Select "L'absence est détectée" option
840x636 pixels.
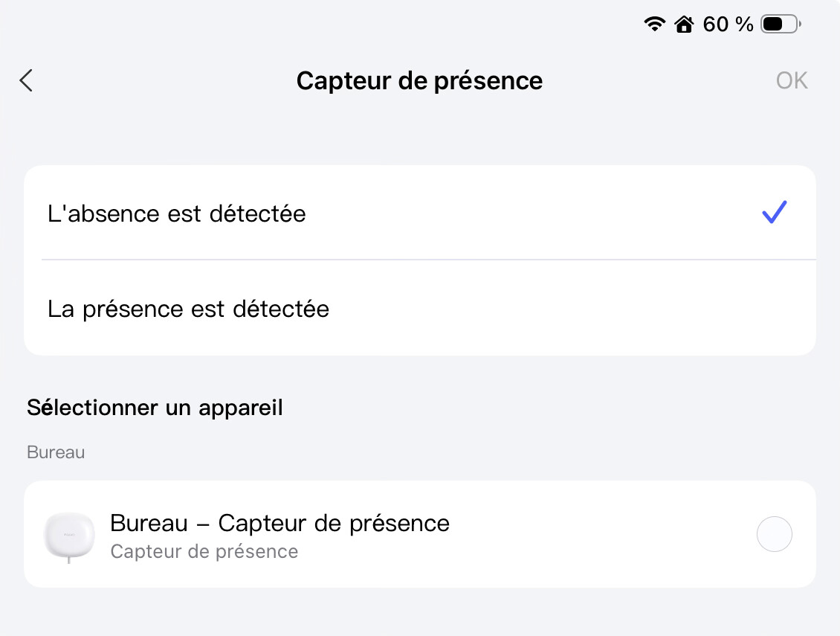tap(177, 214)
